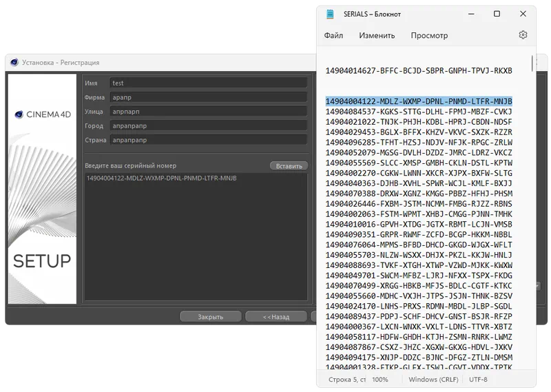Screen dimensions: 551x392
Task: Click the Notepad vertical scrollbar thumb
Action: pyautogui.click(x=532, y=63)
